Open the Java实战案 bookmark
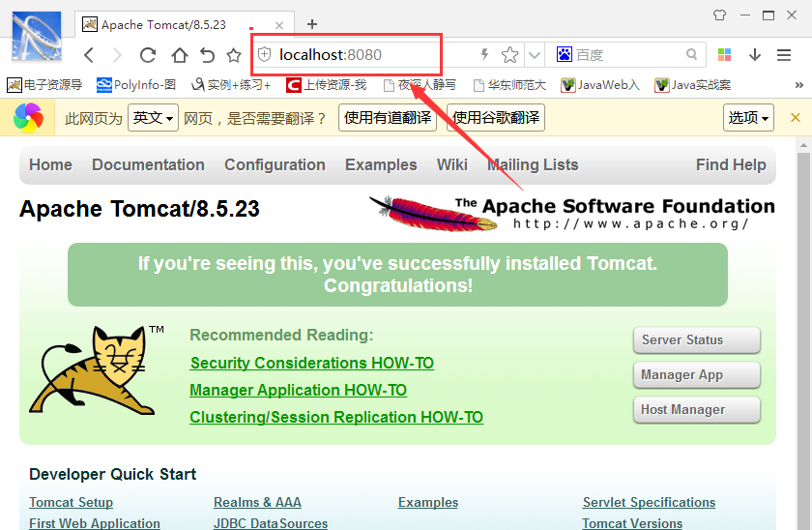Image resolution: width=812 pixels, height=530 pixels. pos(693,84)
